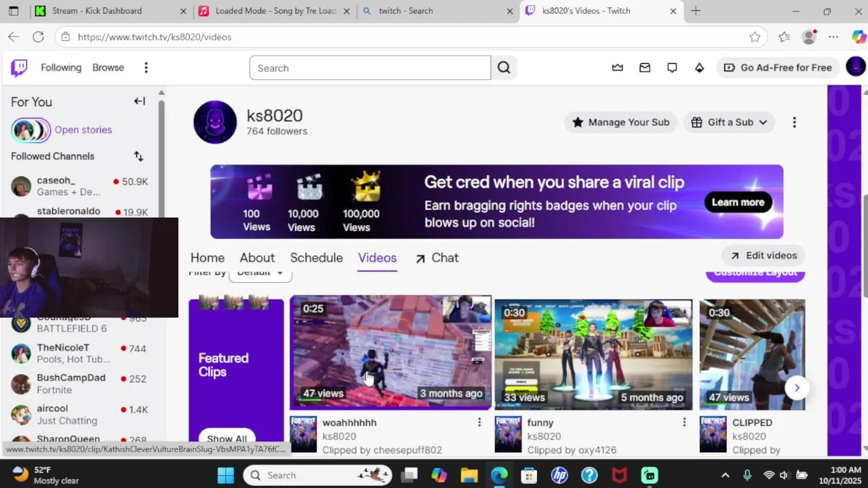
Task: Click the search magnifier button
Action: click(504, 68)
